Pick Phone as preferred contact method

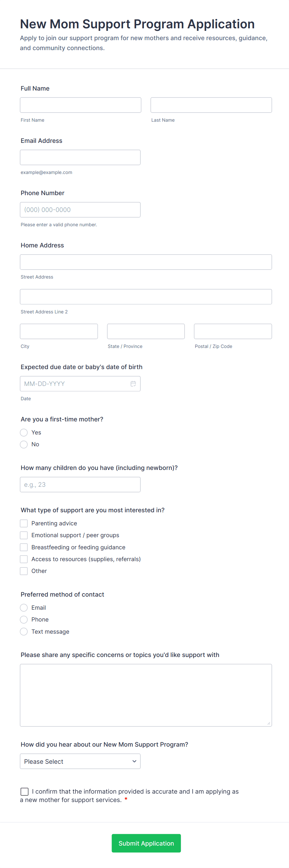[24, 619]
